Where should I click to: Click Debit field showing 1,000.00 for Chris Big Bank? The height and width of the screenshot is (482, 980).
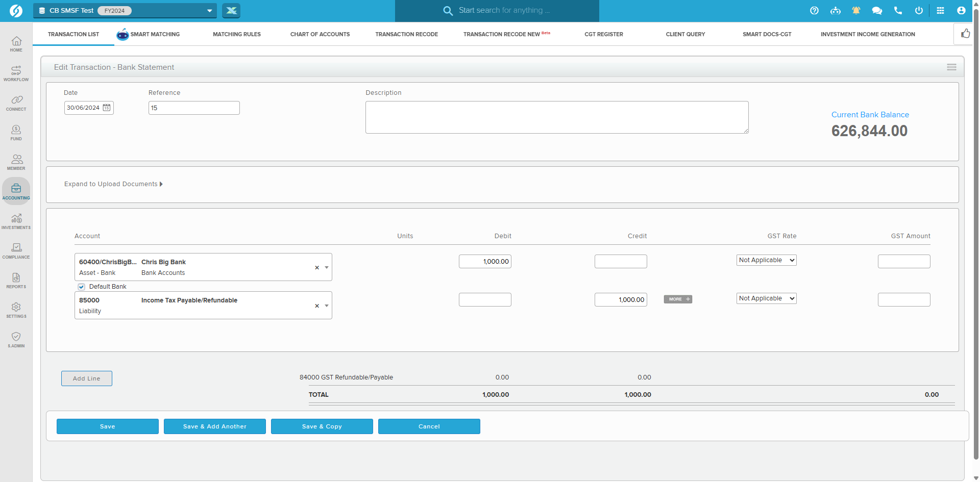coord(485,261)
